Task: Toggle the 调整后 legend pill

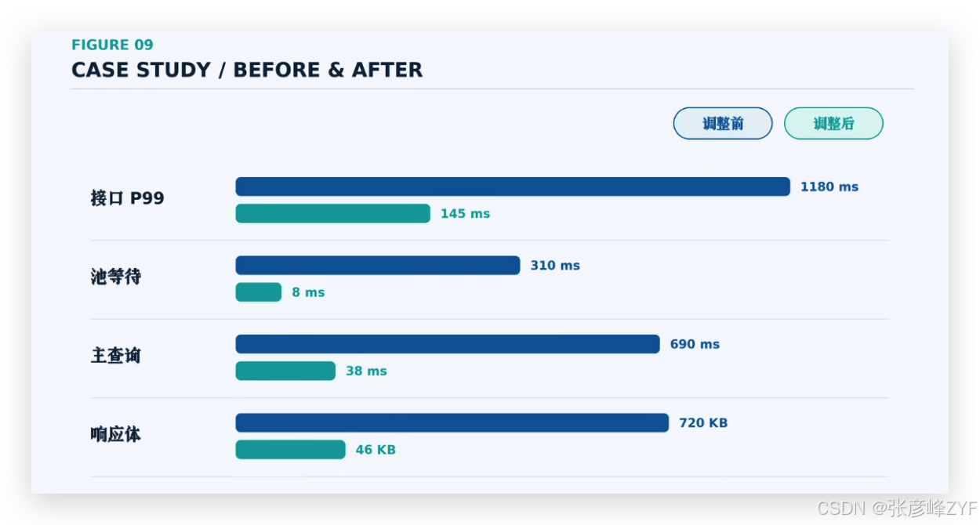Action: (833, 123)
